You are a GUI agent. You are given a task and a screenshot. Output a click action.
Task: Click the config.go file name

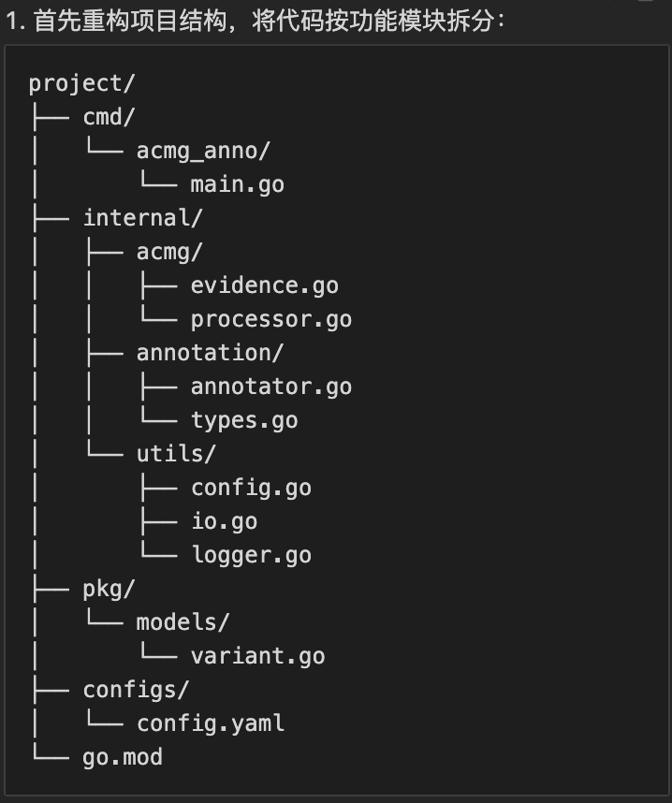pyautogui.click(x=251, y=488)
